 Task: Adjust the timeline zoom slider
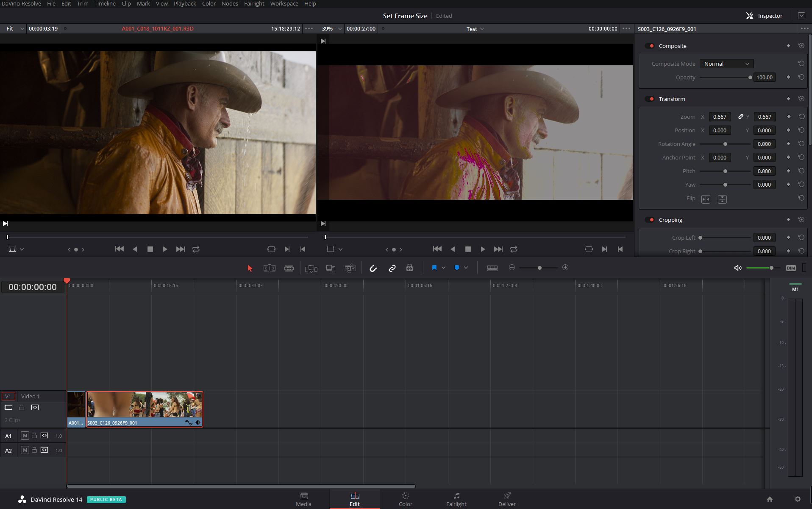(x=539, y=268)
